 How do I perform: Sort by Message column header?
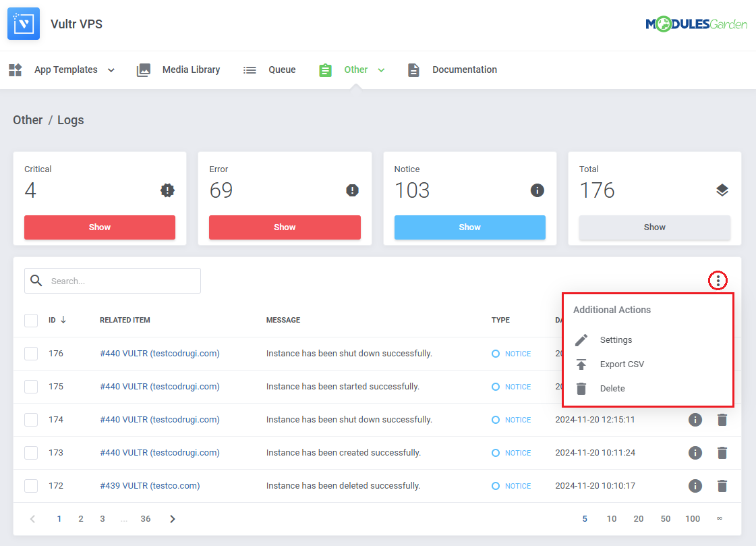point(283,321)
